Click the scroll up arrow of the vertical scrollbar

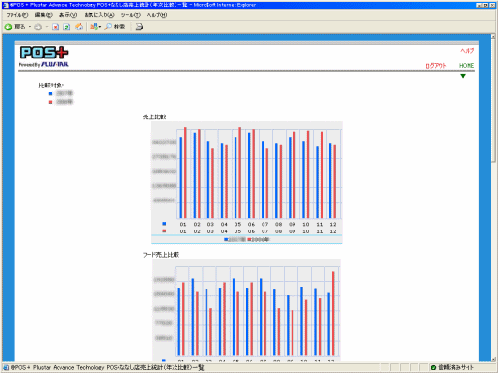[493, 37]
